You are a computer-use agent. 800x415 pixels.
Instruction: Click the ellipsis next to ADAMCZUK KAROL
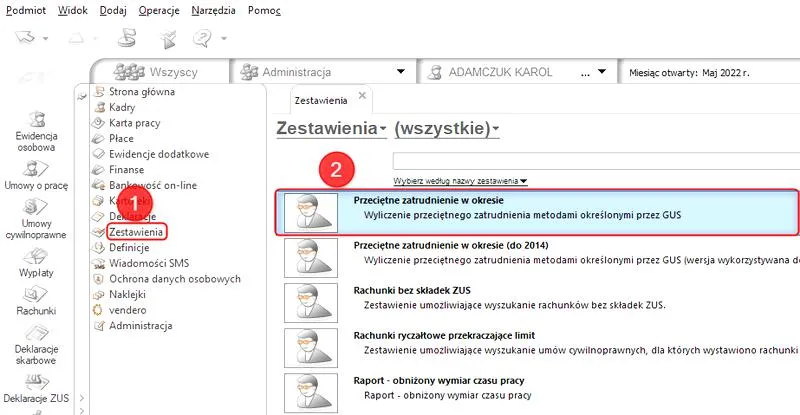585,73
